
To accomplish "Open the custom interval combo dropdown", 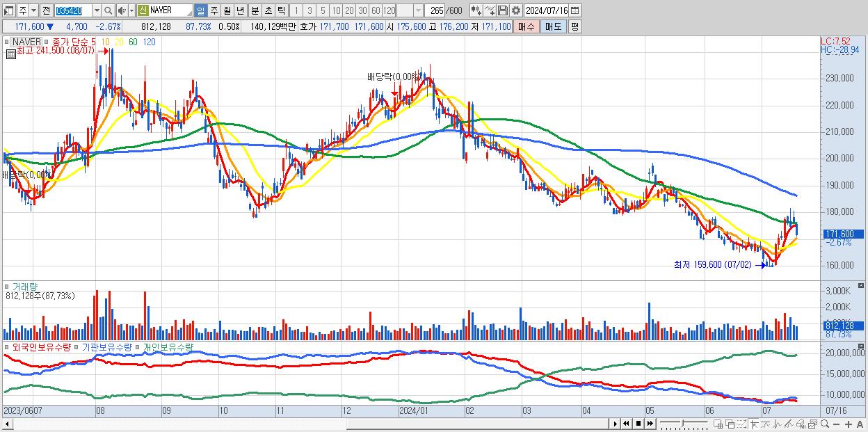I will pyautogui.click(x=418, y=11).
